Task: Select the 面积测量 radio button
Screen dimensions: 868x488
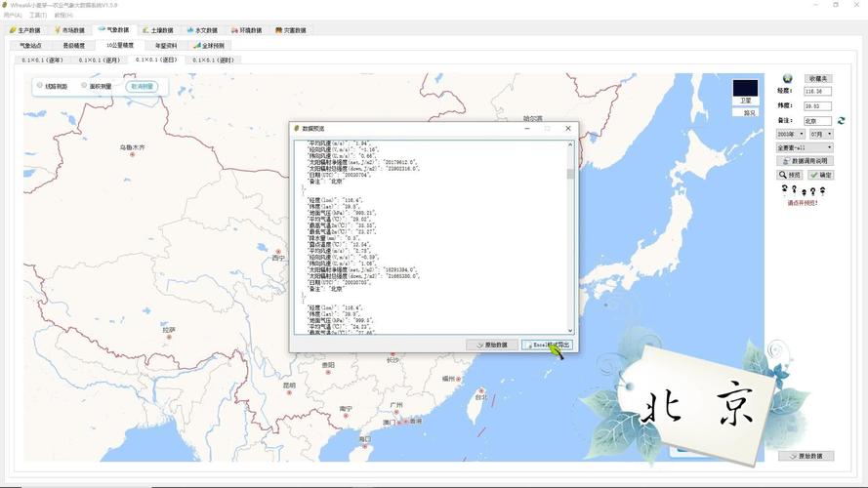Action: pyautogui.click(x=85, y=86)
